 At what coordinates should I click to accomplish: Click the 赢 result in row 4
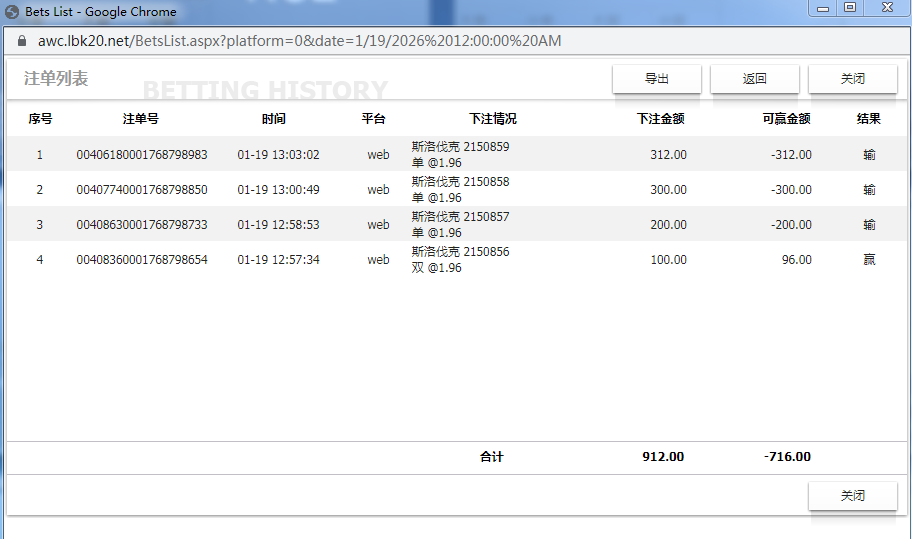pyautogui.click(x=869, y=259)
